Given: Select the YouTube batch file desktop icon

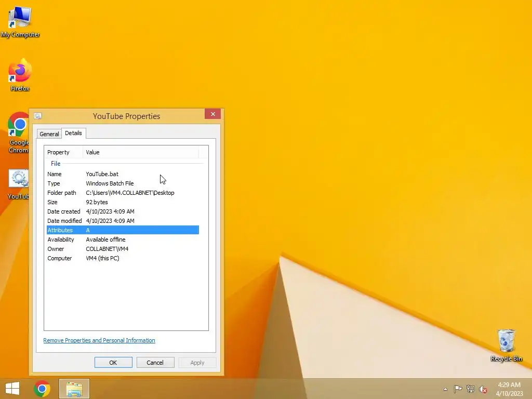Looking at the screenshot, I should point(18,184).
